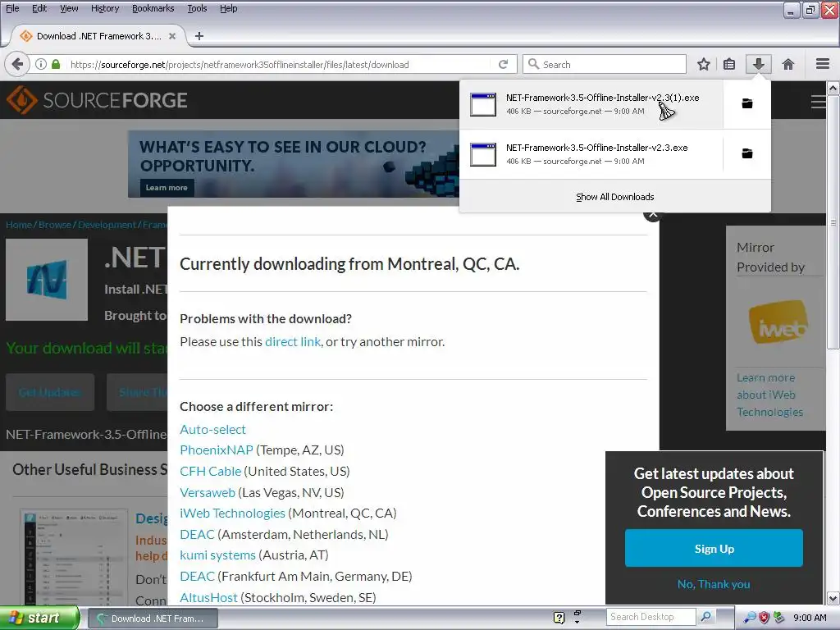
Task: Open site information icon in address bar
Action: pos(41,64)
